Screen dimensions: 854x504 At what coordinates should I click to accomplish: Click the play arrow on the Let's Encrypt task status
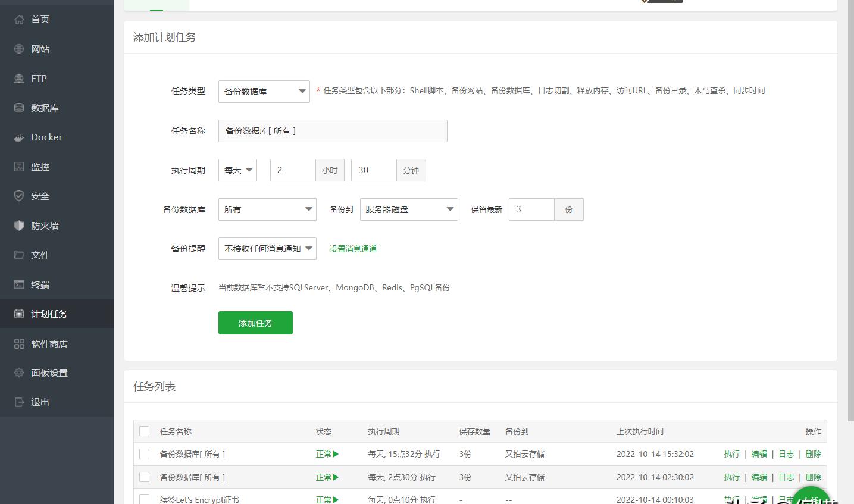[336, 500]
